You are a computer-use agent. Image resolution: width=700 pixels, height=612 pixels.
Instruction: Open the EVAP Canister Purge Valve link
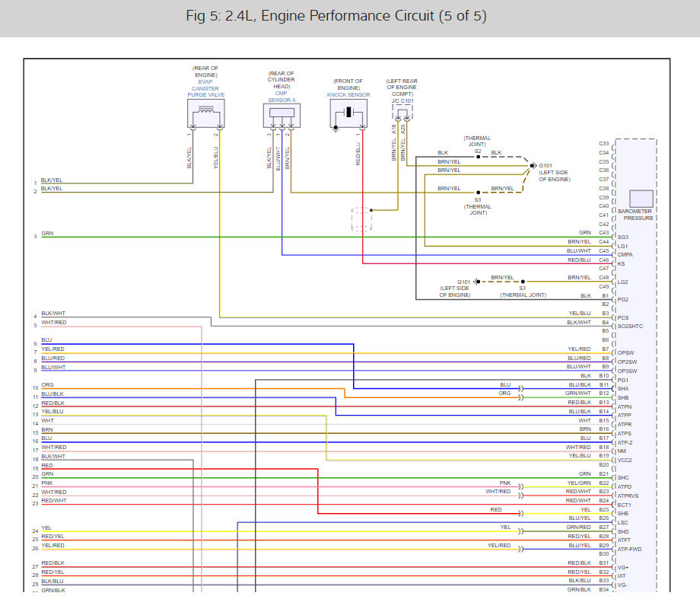(x=205, y=92)
